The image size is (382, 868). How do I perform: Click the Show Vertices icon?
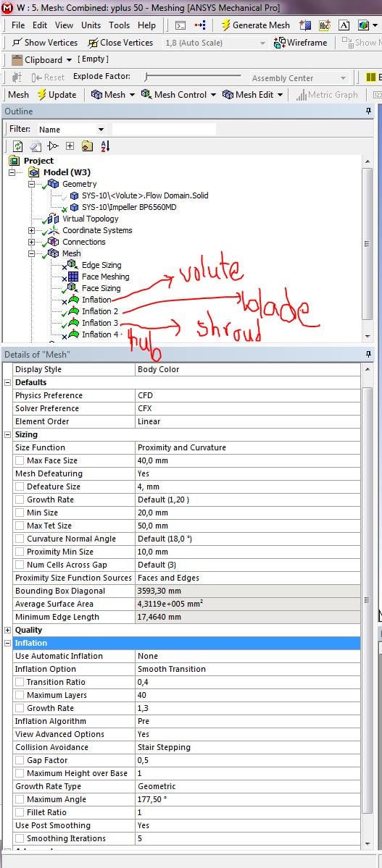point(17,43)
